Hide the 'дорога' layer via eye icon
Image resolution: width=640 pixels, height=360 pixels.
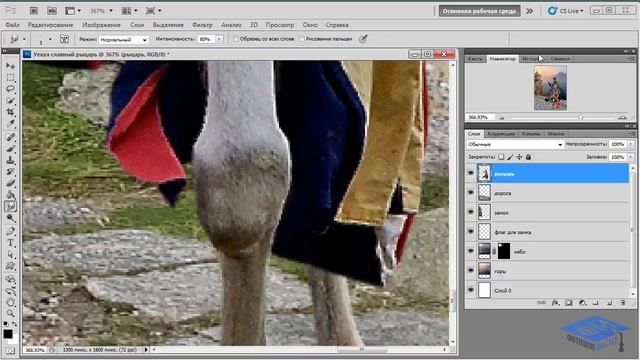coord(471,193)
